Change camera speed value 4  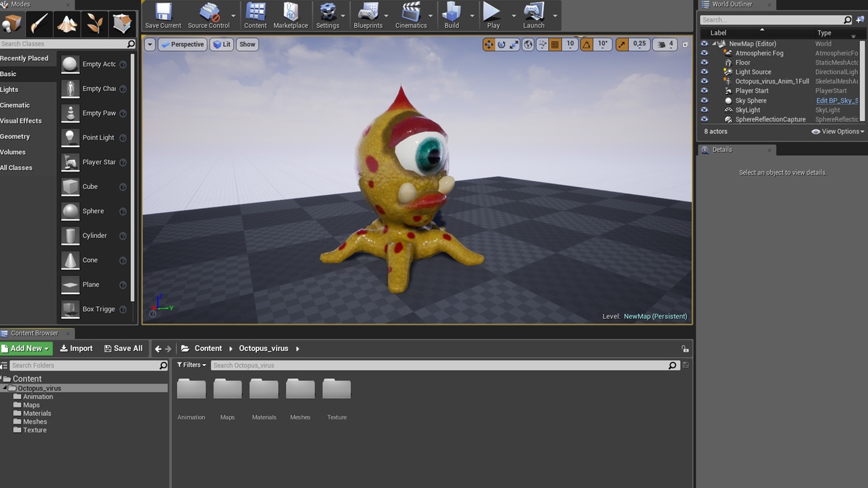665,44
